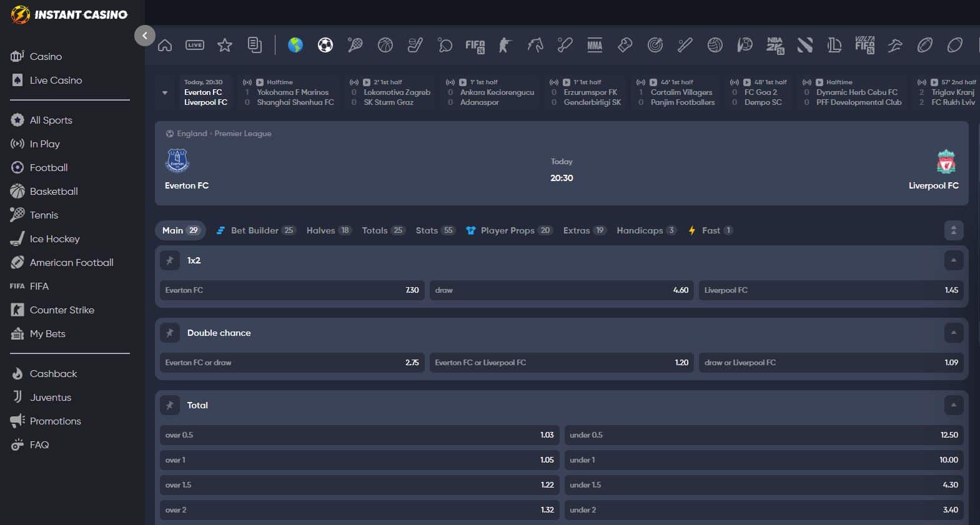Select the Counter Strike soldier icon in toolbar

click(x=505, y=45)
